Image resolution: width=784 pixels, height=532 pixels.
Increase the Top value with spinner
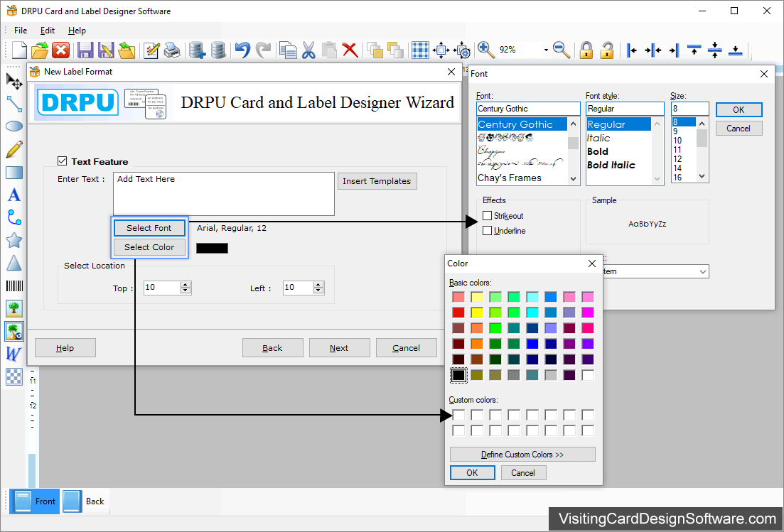coord(186,285)
